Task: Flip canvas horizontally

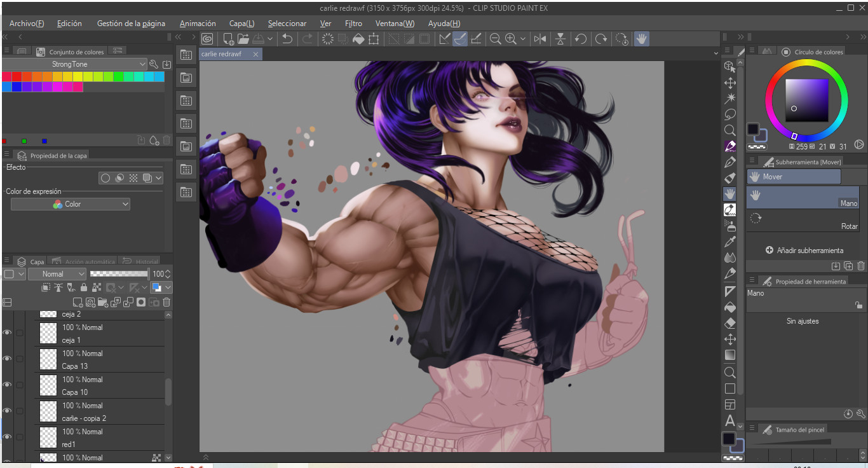Action: point(540,39)
